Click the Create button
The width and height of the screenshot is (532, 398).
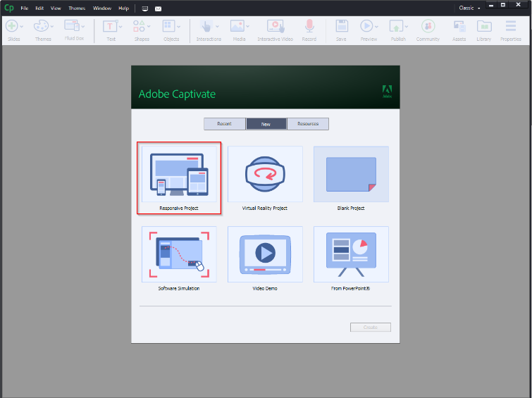[371, 327]
